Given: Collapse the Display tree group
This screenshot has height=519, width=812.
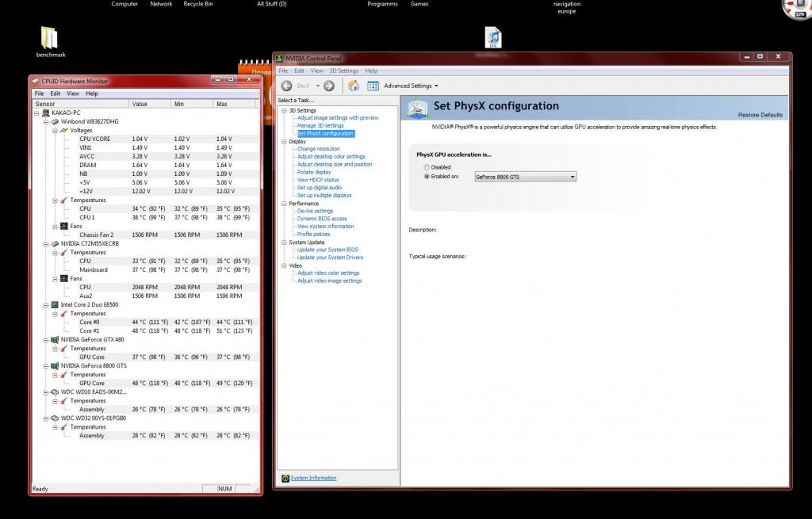Looking at the screenshot, I should [284, 142].
